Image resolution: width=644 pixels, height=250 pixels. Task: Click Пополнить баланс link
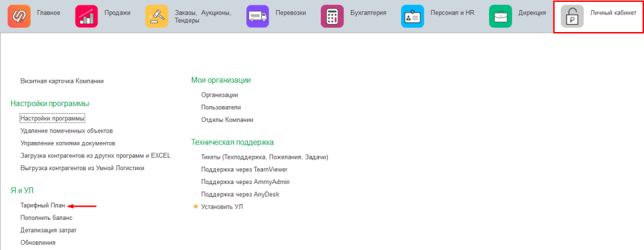point(47,217)
